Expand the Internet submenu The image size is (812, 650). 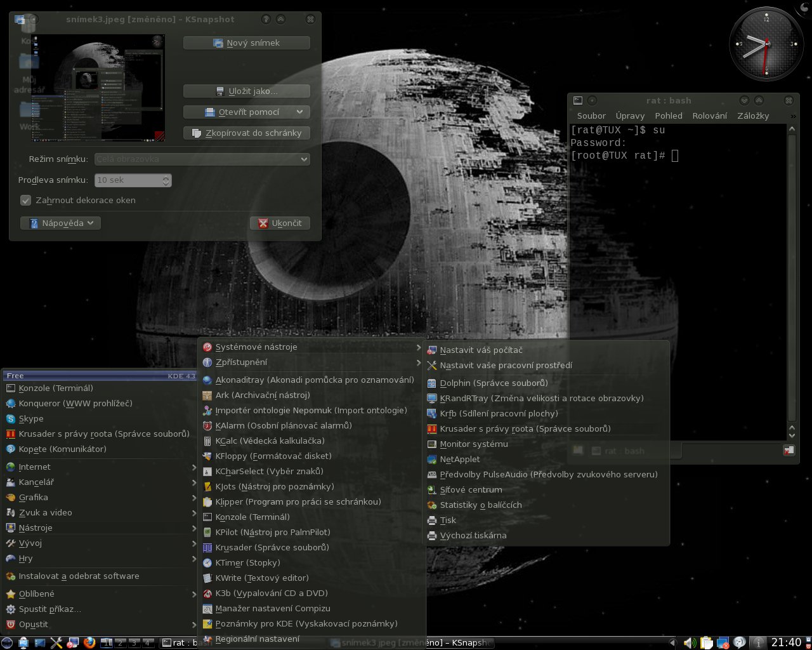pos(35,467)
